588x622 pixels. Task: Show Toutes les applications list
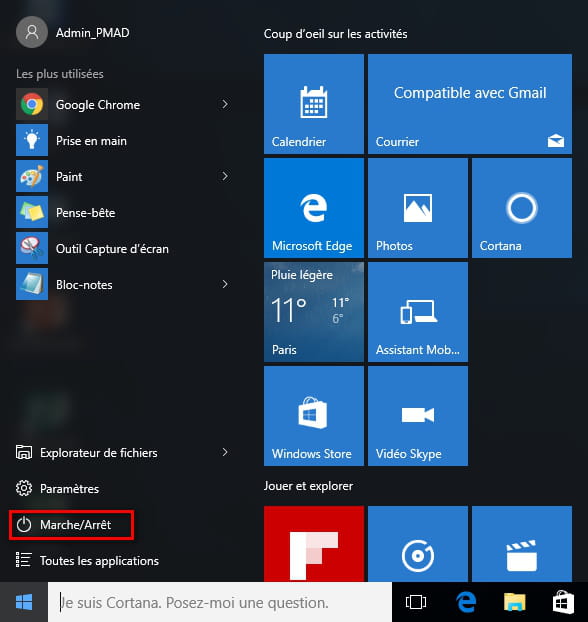coord(87,561)
